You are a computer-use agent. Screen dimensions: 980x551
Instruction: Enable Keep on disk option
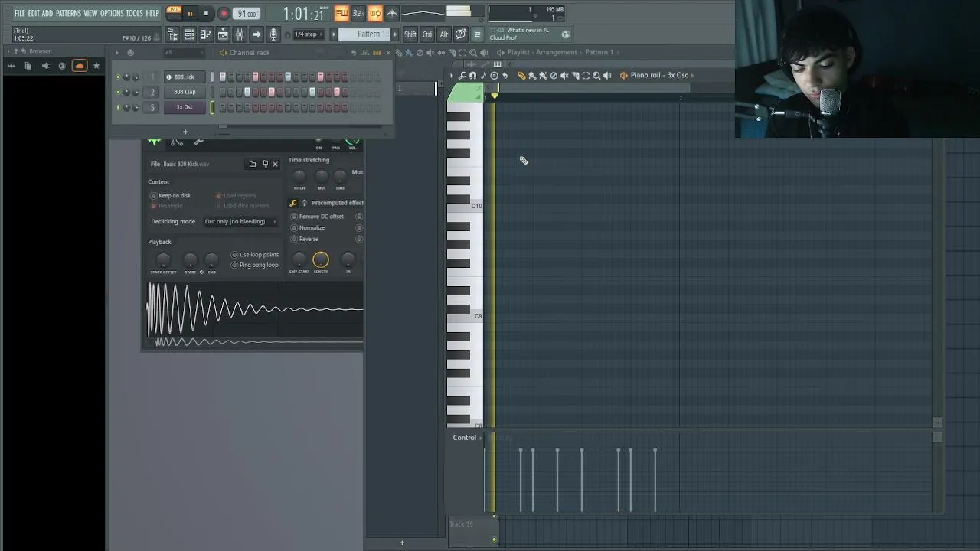(171, 196)
